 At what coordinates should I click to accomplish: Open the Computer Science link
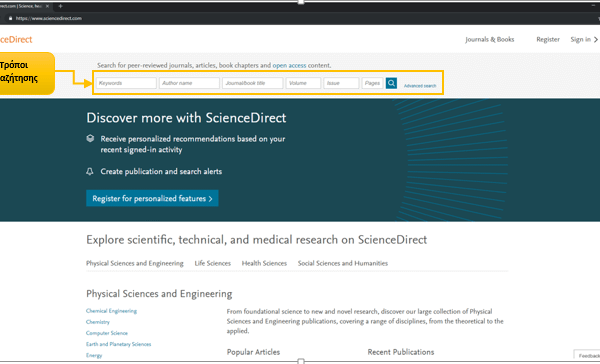coord(107,333)
